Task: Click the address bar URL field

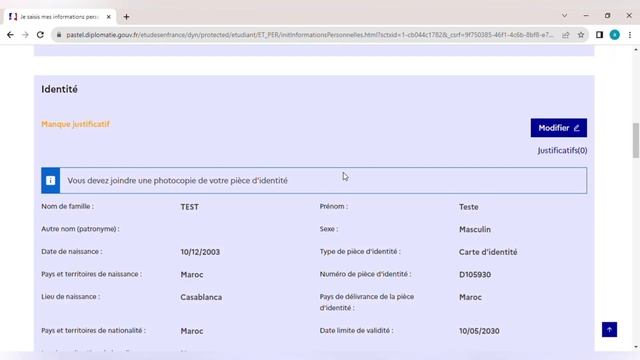Action: [309, 35]
